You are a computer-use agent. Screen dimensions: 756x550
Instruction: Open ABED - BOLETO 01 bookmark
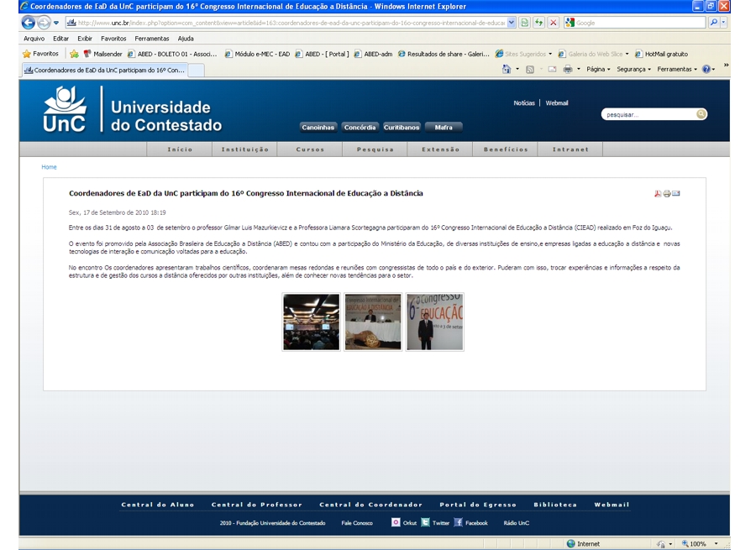pyautogui.click(x=172, y=54)
